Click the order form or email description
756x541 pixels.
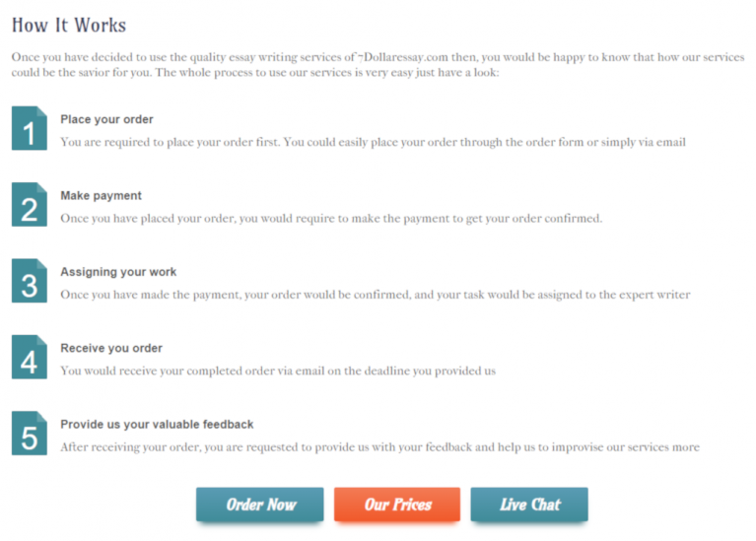pyautogui.click(x=373, y=142)
